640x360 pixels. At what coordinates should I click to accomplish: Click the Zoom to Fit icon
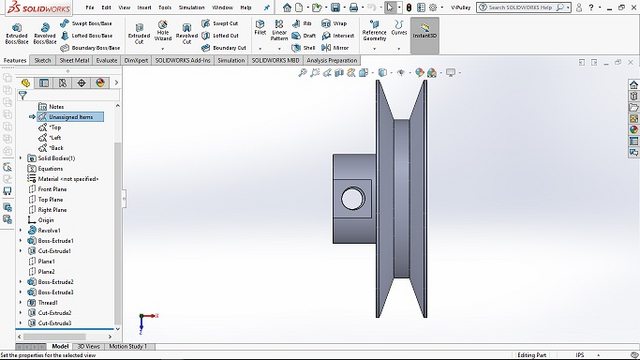302,73
